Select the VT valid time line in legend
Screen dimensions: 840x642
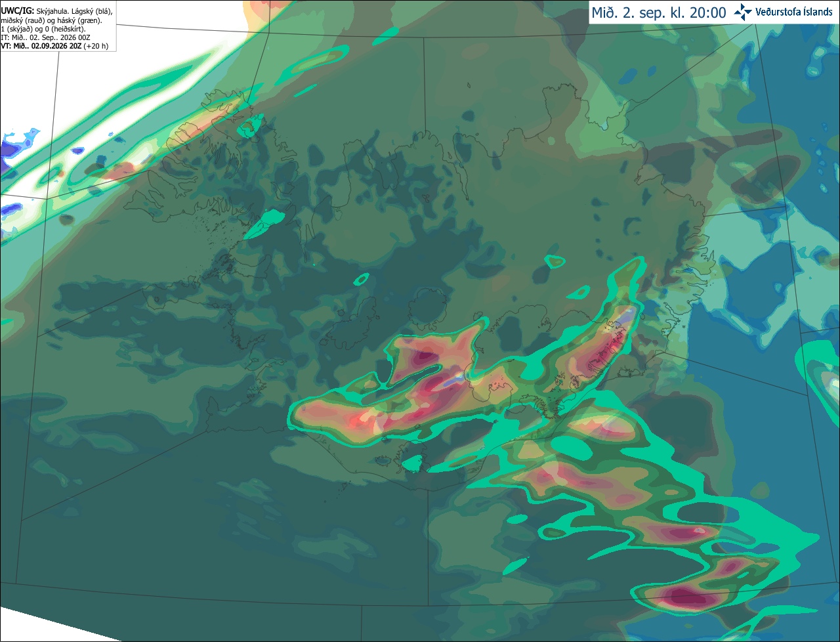(54, 46)
